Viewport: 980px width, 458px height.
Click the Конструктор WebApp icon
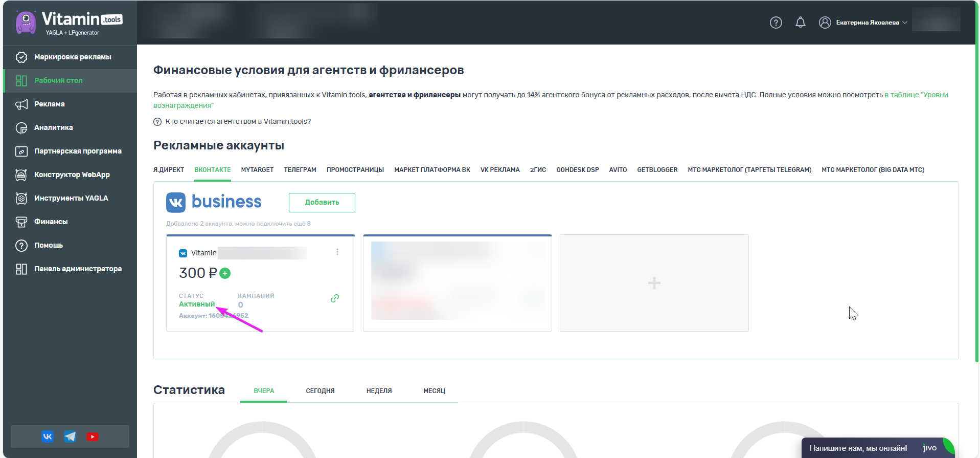tap(21, 175)
